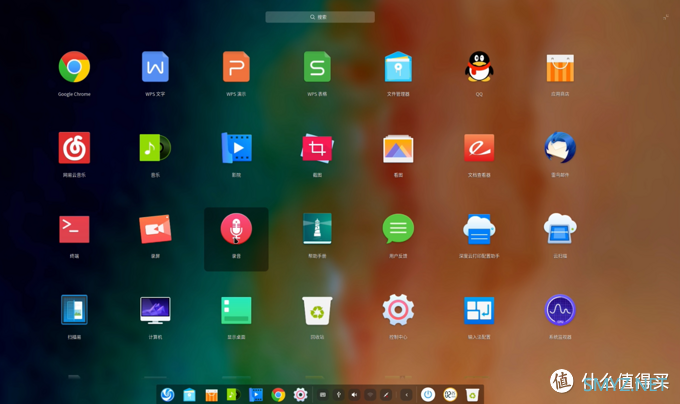Open the App Store in the launcher grid
The height and width of the screenshot is (404, 680).
(560, 68)
